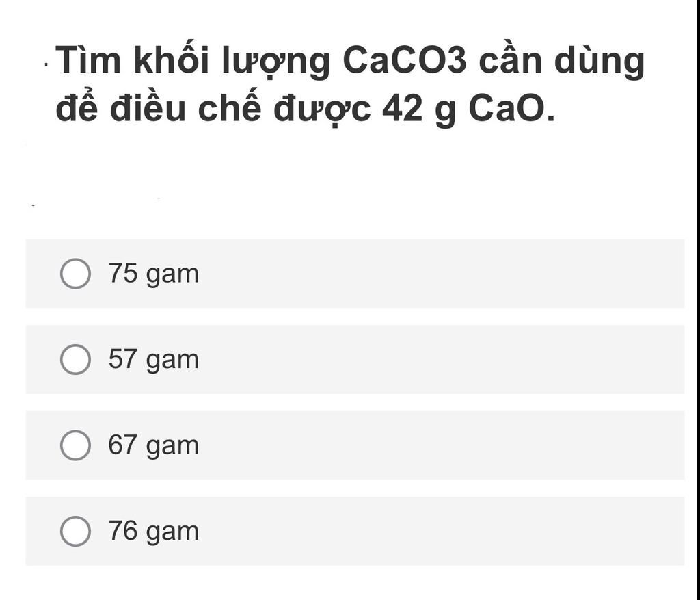Select the 75 gam radio button
700x600 pixels.
pos(75,274)
